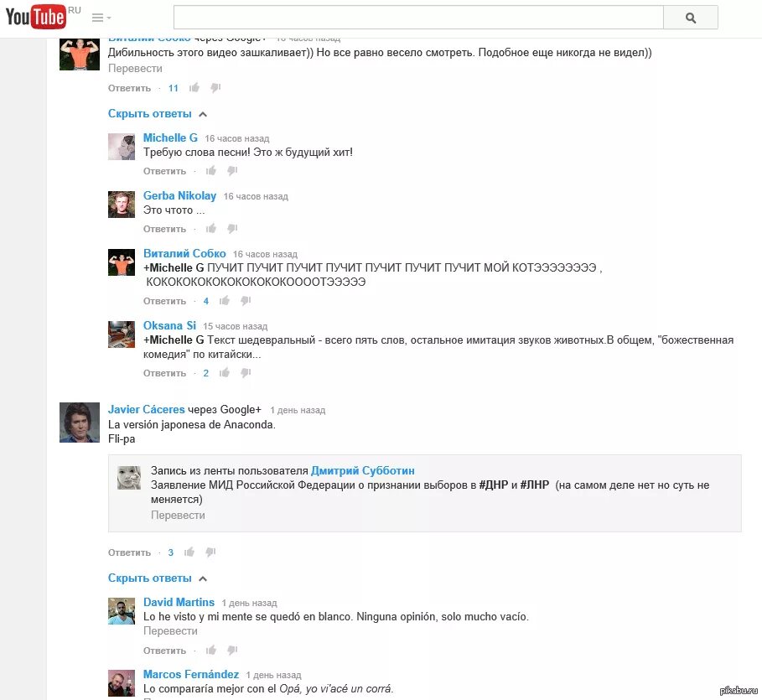Translate David Martins's comment with Перевести

click(170, 631)
